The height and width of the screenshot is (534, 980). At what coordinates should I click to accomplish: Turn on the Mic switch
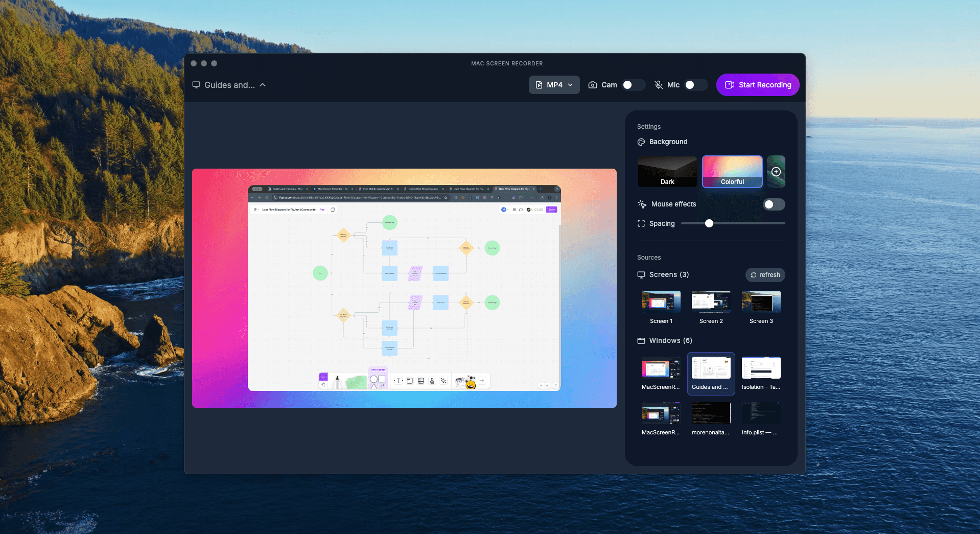(x=695, y=85)
